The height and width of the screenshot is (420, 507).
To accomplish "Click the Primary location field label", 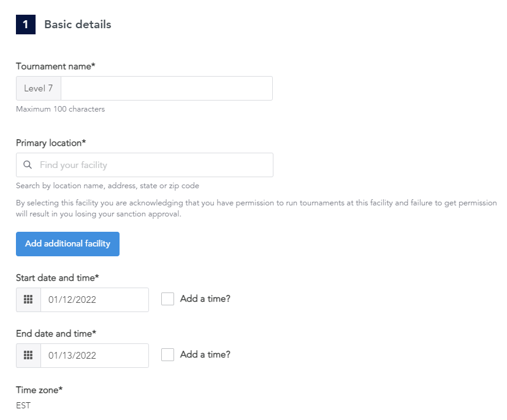I will coord(51,143).
